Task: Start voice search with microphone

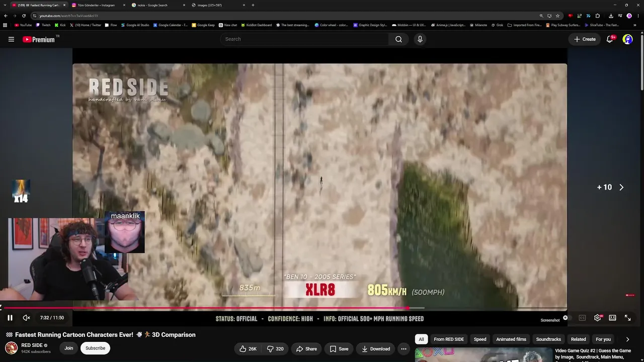Action: pyautogui.click(x=420, y=39)
